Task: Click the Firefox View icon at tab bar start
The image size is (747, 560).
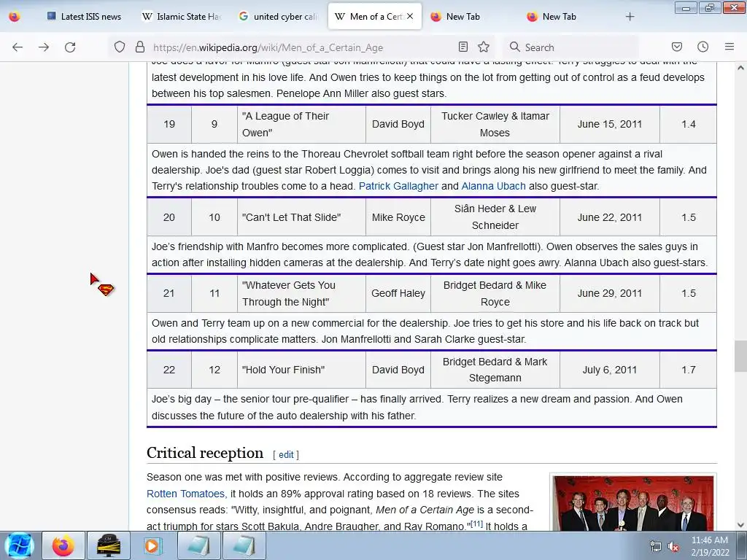Action: coord(15,17)
